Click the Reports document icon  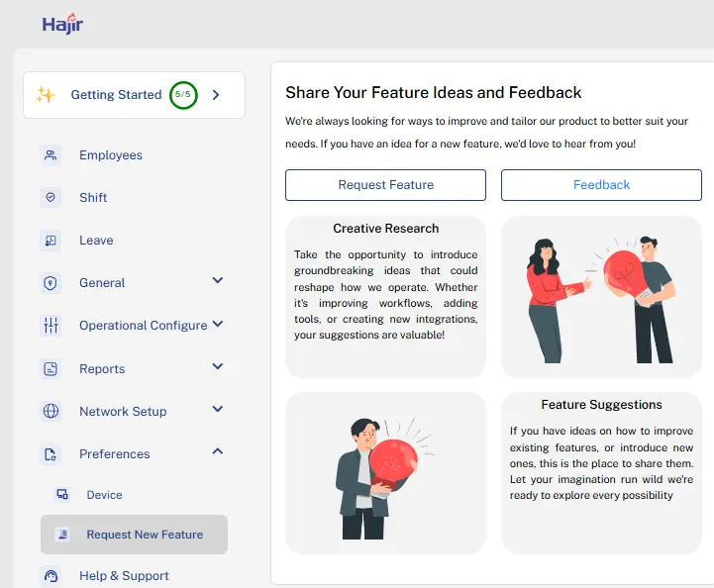(51, 369)
